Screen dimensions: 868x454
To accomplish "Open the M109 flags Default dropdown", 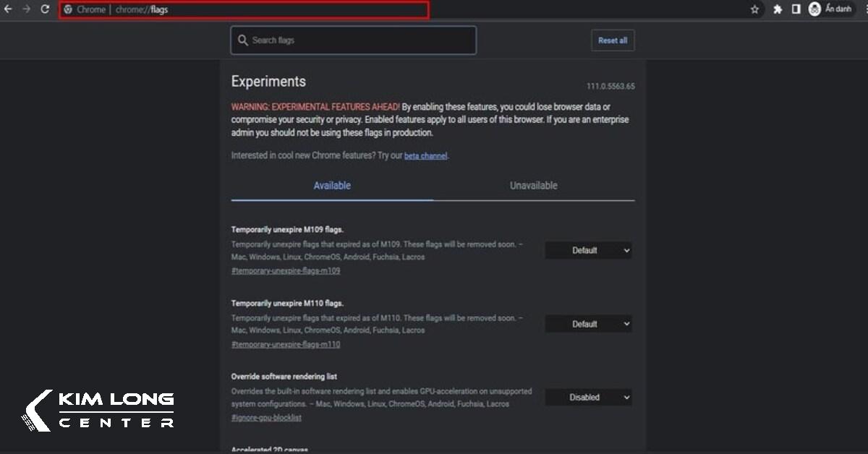I will pyautogui.click(x=588, y=251).
